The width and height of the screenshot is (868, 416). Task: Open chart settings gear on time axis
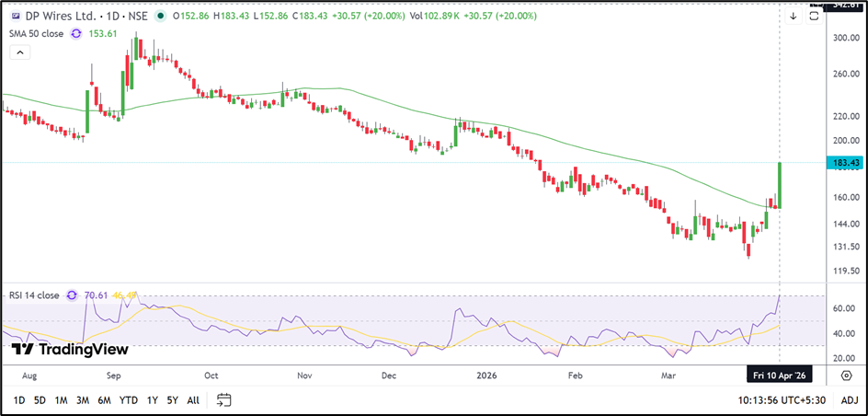click(846, 376)
